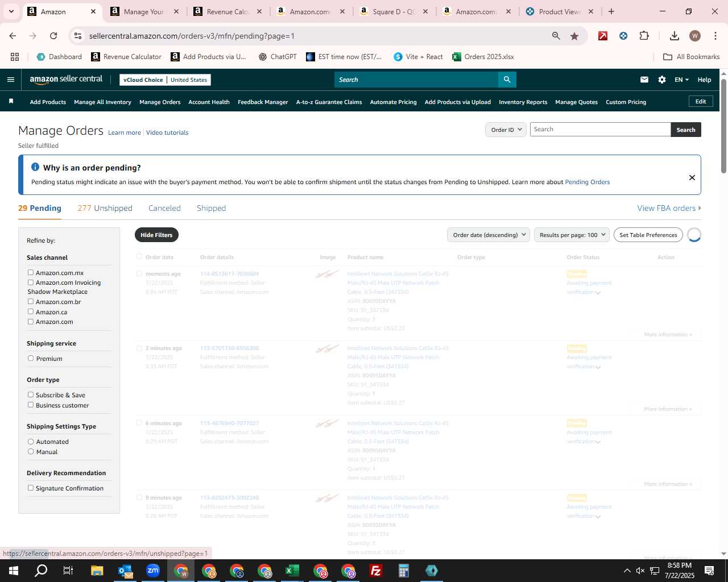
Task: Click the Edit button in nav bar
Action: point(701,101)
